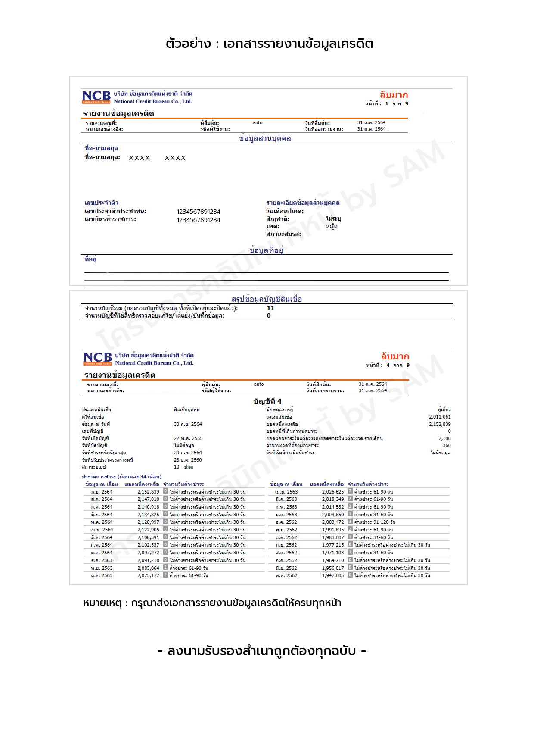Click the ลงนามรับรองสำเนาถูกต้องทุกฉบับ line
Screen dimensions: 534x756
[x=262, y=650]
